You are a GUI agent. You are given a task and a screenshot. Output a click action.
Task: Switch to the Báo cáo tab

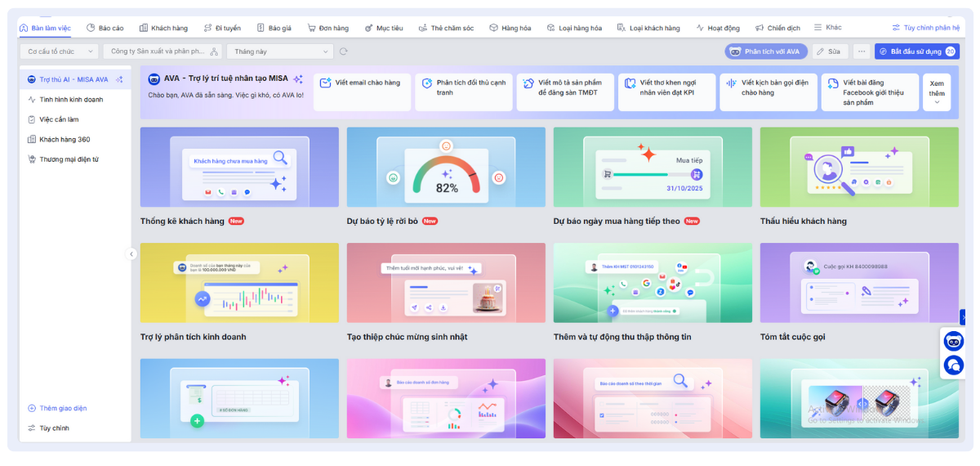coord(105,28)
